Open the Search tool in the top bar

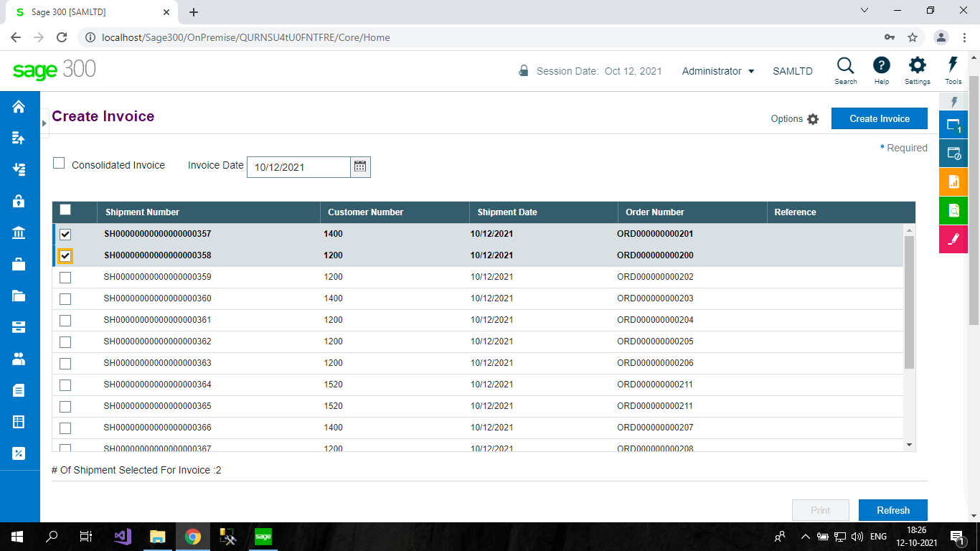click(x=845, y=70)
